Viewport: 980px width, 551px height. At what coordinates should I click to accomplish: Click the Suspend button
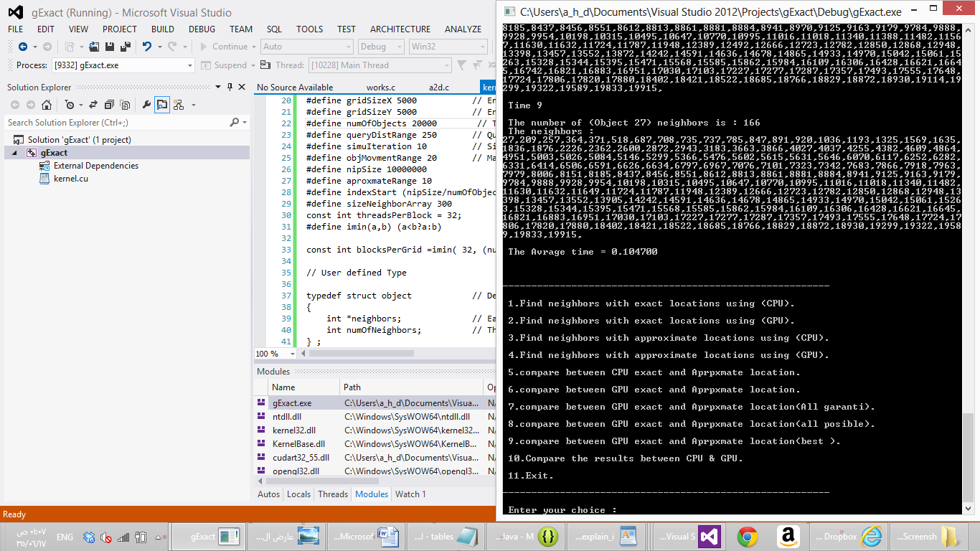[x=224, y=65]
